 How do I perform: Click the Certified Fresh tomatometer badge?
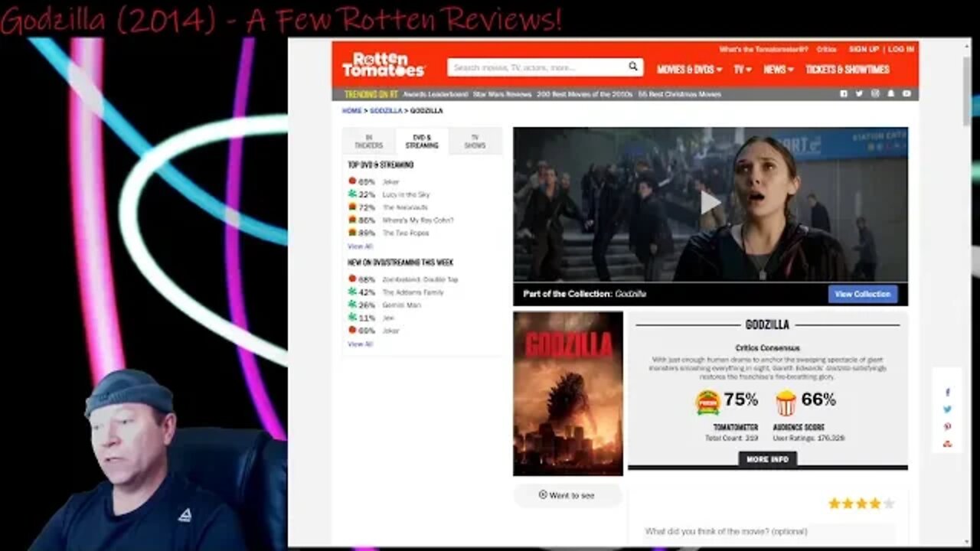[x=707, y=402]
